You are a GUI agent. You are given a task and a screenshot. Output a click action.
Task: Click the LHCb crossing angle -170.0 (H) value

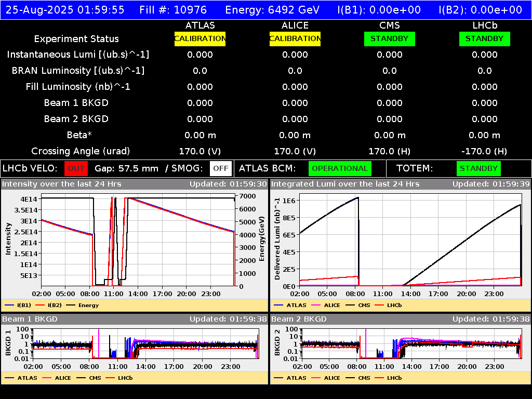point(484,151)
